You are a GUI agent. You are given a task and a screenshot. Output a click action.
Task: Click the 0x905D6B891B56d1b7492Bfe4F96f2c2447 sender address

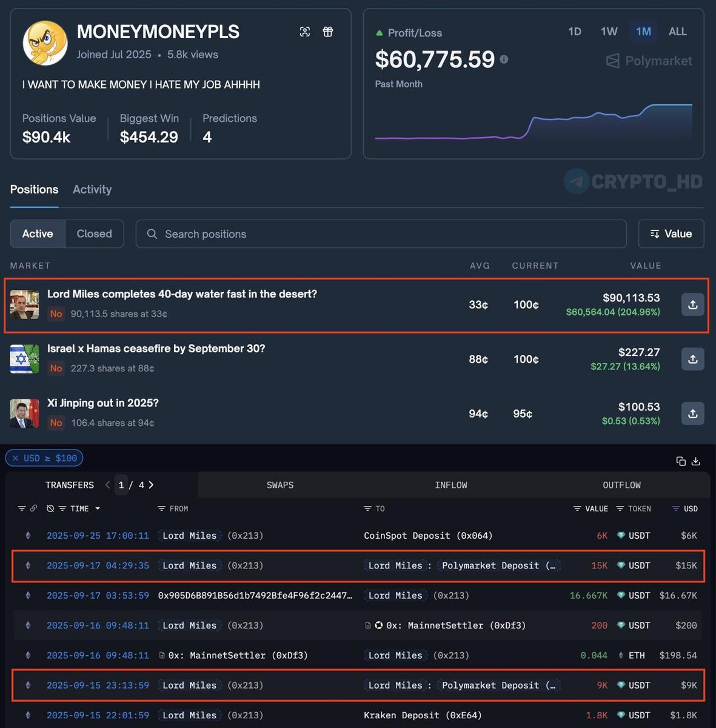(255, 595)
